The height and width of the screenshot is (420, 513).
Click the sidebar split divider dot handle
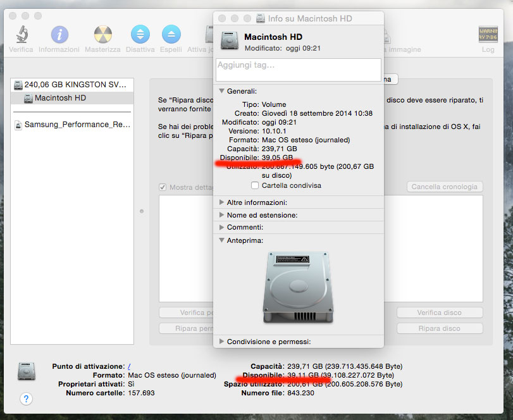(142, 211)
